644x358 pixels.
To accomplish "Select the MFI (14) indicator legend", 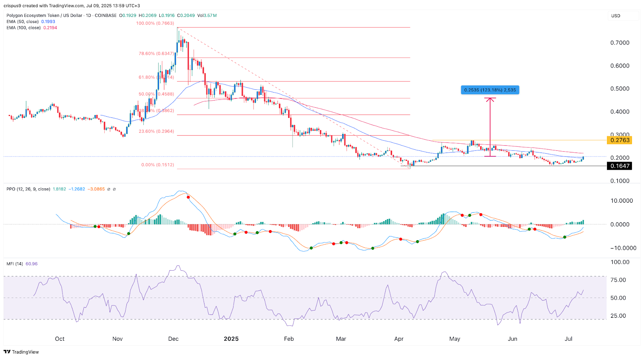I will pyautogui.click(x=14, y=264).
